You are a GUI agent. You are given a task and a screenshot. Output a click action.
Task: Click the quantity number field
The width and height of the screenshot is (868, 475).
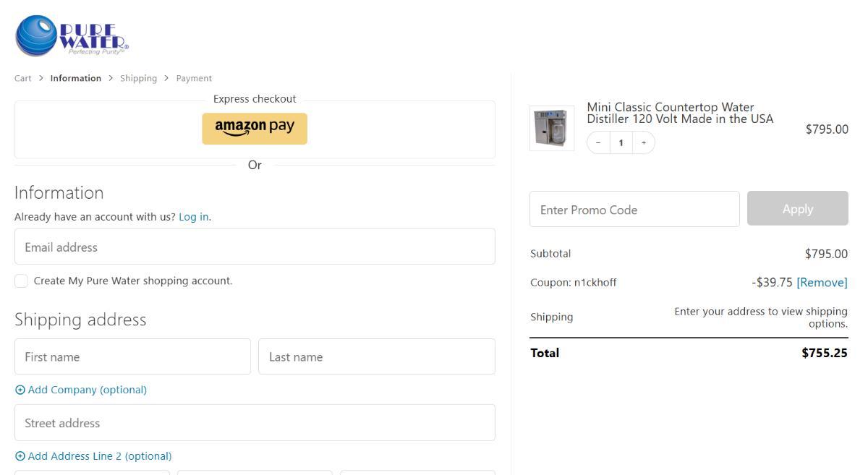pyautogui.click(x=621, y=143)
